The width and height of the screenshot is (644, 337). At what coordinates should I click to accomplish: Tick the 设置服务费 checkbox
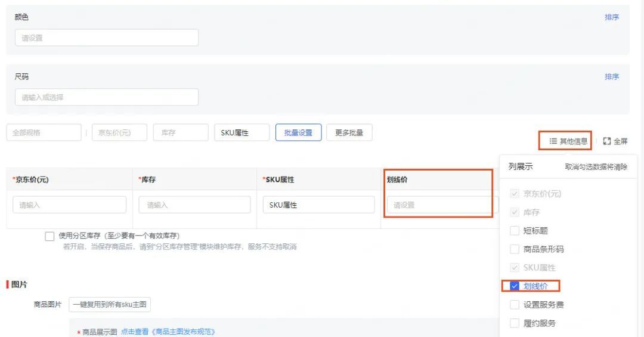515,305
